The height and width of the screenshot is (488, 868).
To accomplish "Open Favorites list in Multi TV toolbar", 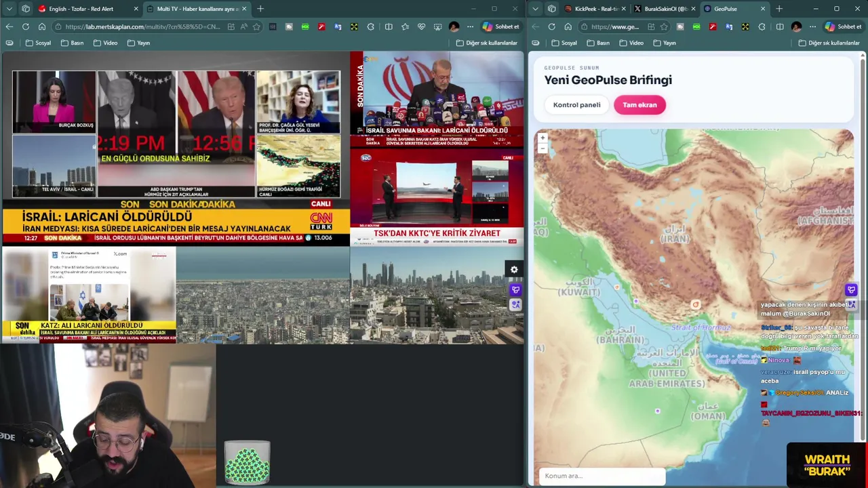I will click(x=405, y=26).
